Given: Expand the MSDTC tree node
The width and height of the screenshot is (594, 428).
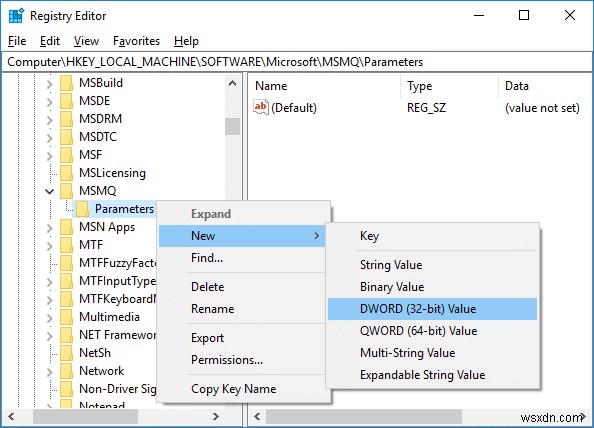Looking at the screenshot, I should tap(50, 137).
